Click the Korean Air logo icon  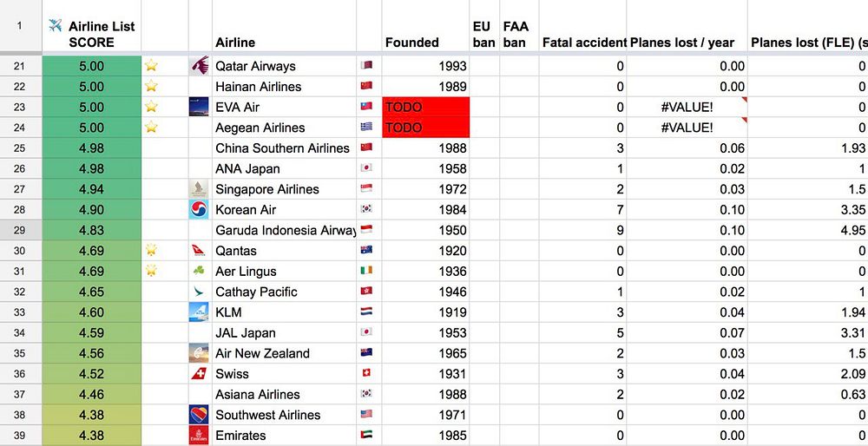200,210
